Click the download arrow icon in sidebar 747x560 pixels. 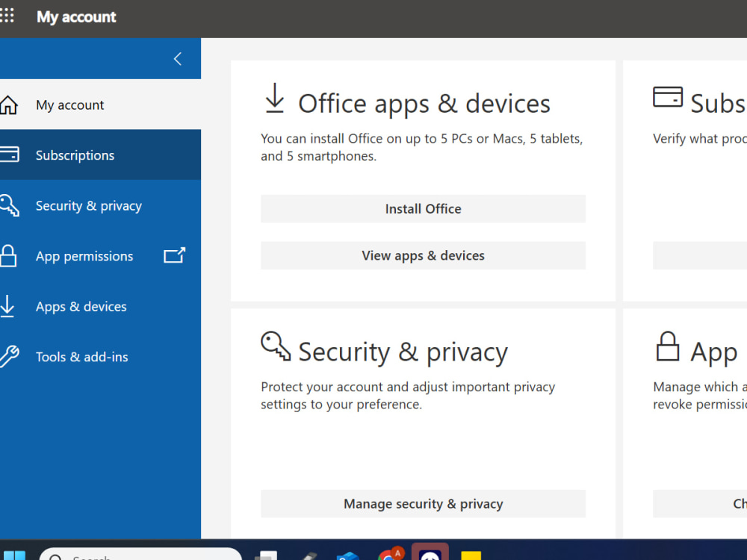click(x=7, y=306)
